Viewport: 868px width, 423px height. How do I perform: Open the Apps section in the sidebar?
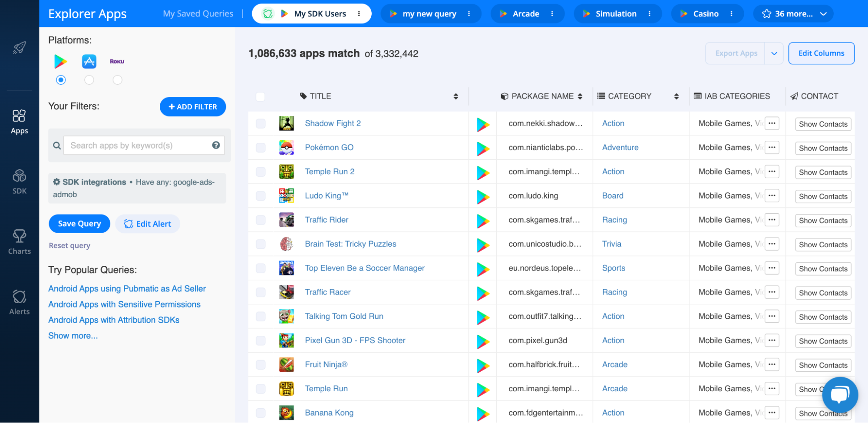point(20,122)
